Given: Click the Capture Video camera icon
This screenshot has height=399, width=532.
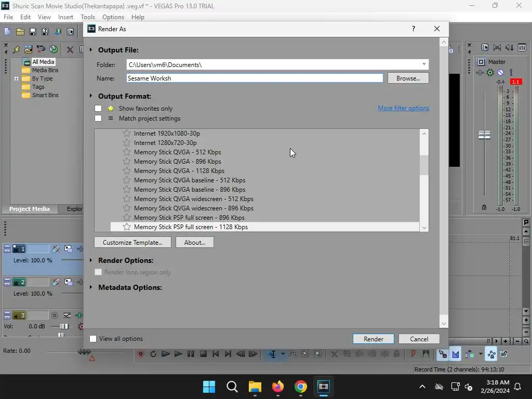Looking at the screenshot, I should (41, 49).
